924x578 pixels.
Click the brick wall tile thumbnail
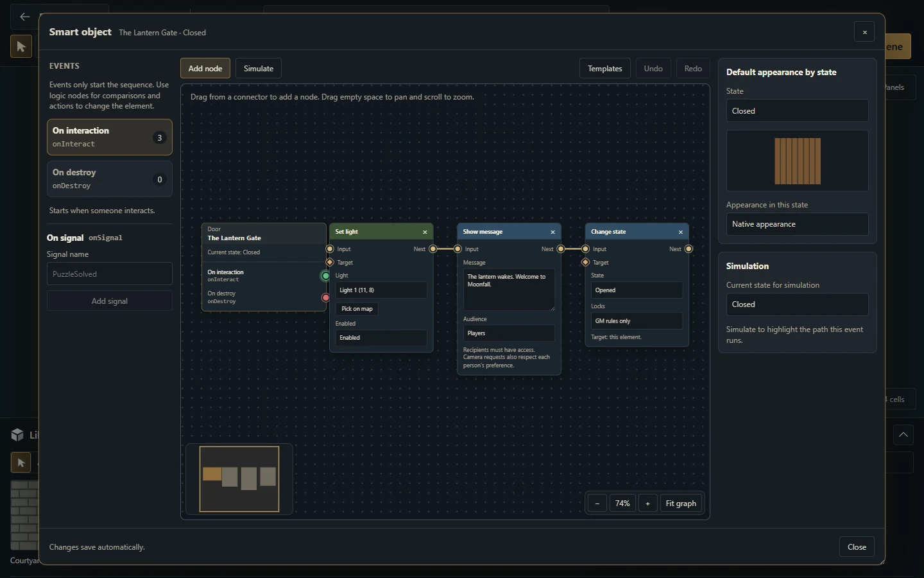tap(24, 515)
